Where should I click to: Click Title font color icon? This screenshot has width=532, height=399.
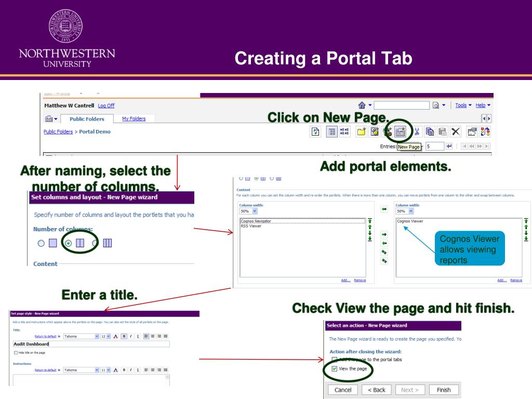point(116,336)
